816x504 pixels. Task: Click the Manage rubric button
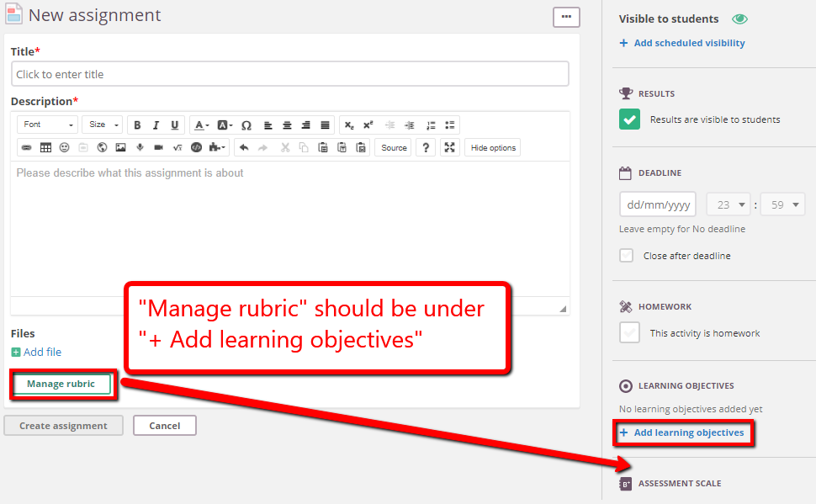click(x=61, y=384)
